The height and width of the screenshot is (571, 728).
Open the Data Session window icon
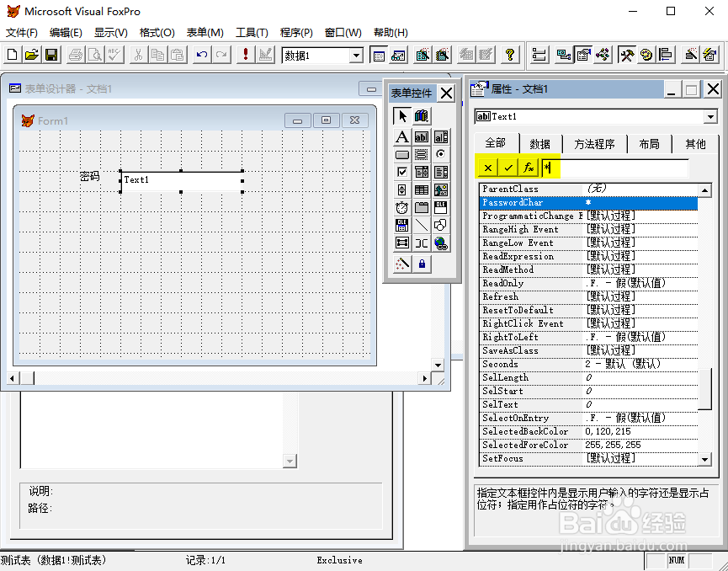pyautogui.click(x=398, y=56)
